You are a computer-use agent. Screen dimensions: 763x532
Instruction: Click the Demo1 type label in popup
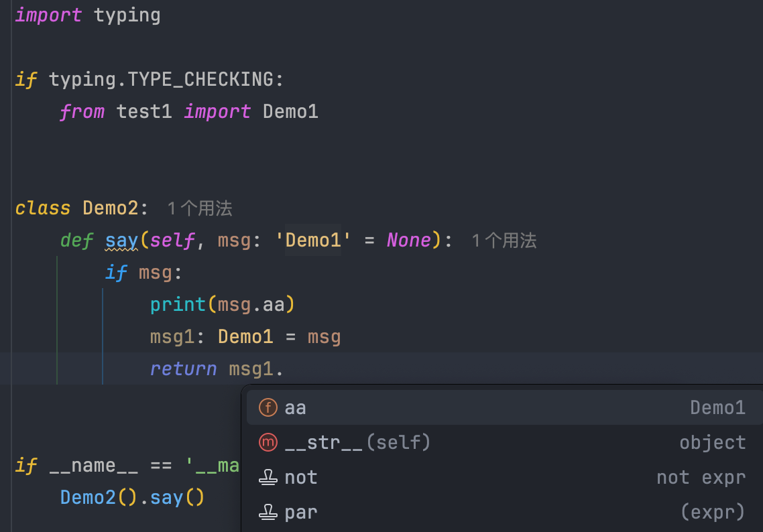coord(717,407)
